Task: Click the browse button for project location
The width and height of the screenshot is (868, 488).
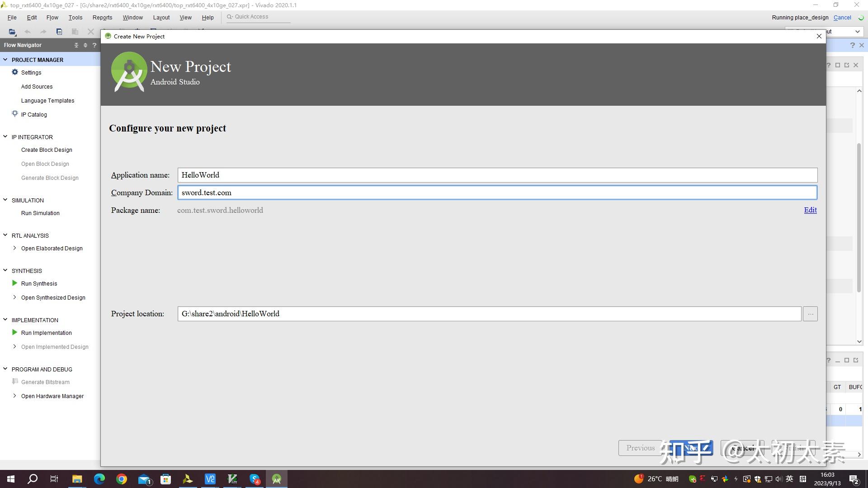Action: coord(810,314)
